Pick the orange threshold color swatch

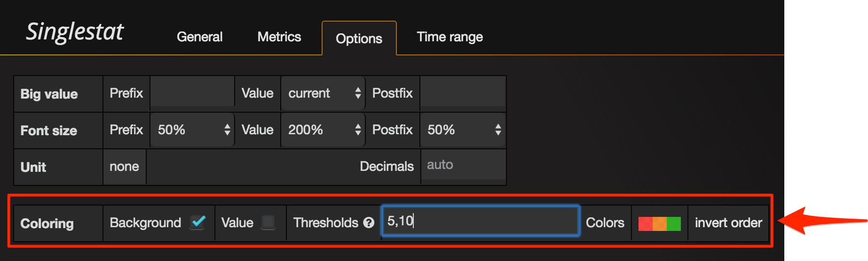pyautogui.click(x=659, y=224)
